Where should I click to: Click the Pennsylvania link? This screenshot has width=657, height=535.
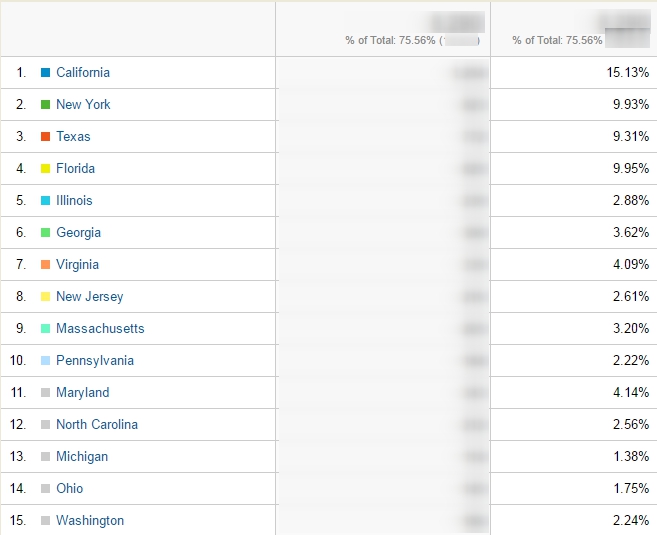(x=95, y=361)
